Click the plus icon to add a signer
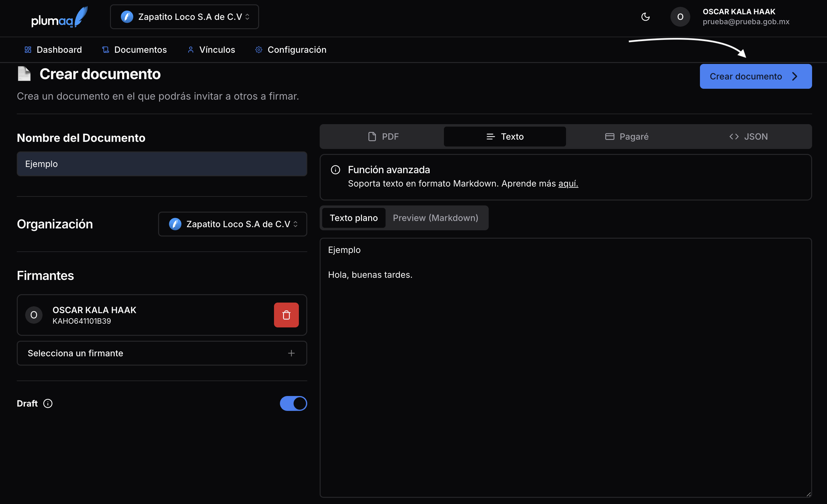Image resolution: width=827 pixels, height=504 pixels. coord(291,353)
